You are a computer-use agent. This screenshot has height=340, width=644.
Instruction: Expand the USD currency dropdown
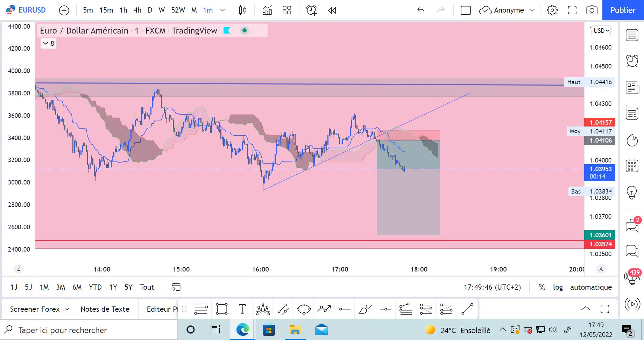[601, 30]
